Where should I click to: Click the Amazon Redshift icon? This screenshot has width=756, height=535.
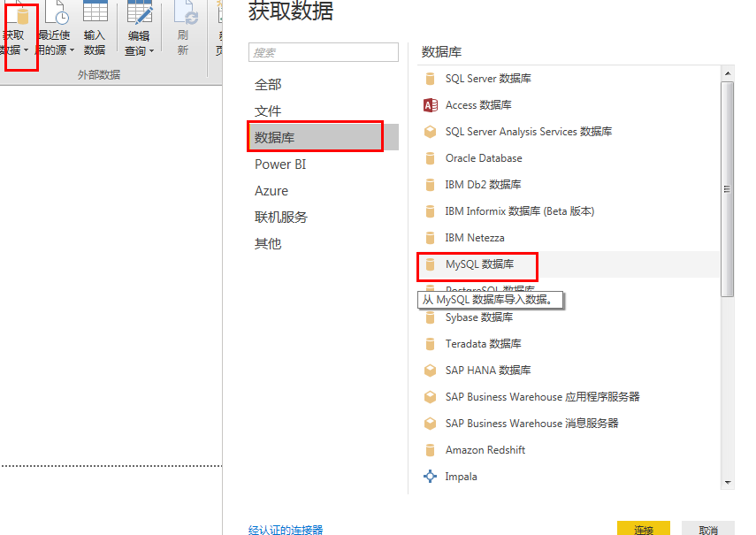tap(430, 450)
